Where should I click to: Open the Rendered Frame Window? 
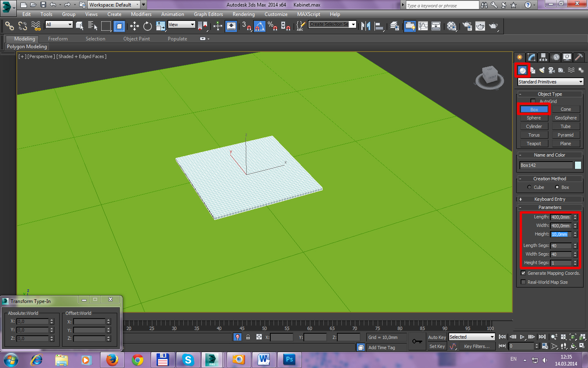pos(480,26)
